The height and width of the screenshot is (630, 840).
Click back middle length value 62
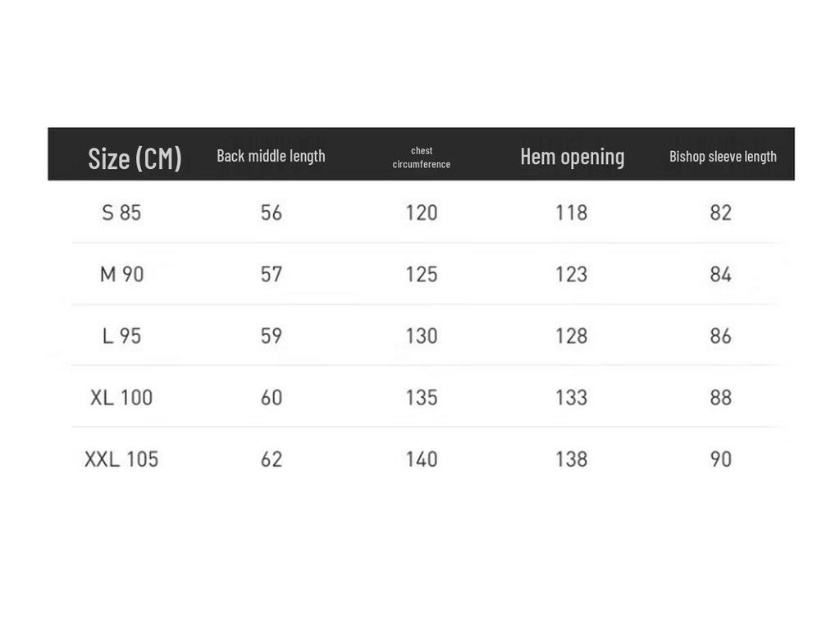[272, 459]
